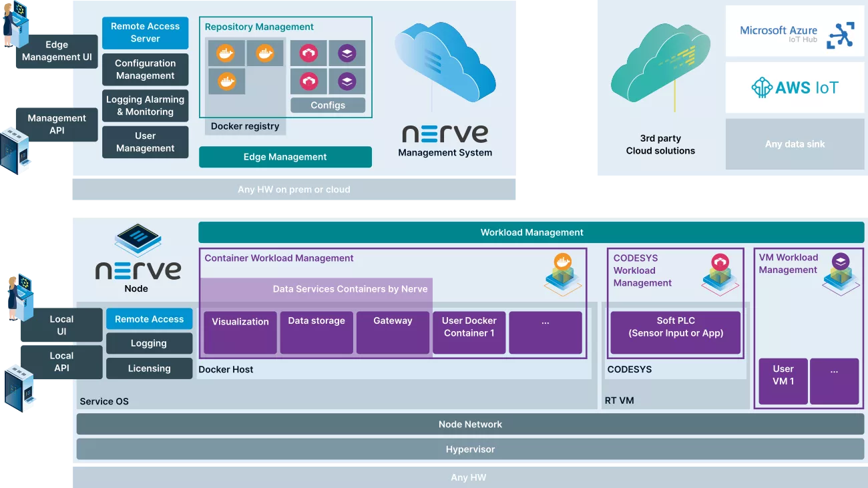Click the blue Nerve Management System cloud icon

pos(445,61)
